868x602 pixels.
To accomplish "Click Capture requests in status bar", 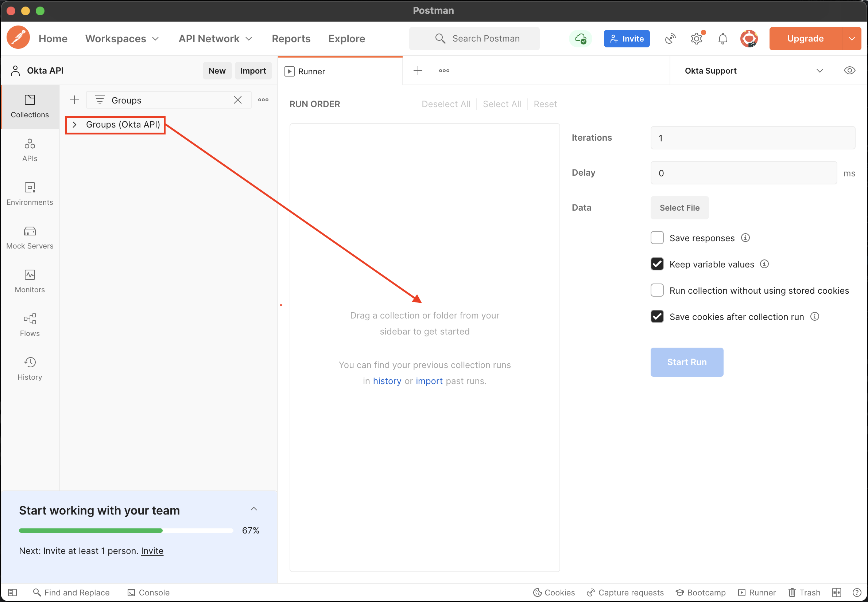I will click(x=625, y=592).
